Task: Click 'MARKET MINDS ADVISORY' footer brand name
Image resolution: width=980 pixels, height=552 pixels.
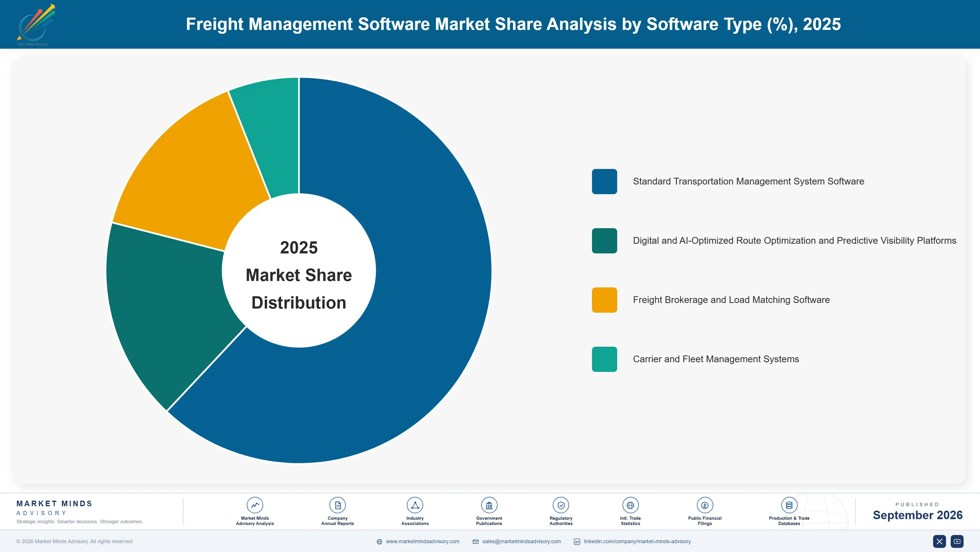Action: pyautogui.click(x=55, y=508)
